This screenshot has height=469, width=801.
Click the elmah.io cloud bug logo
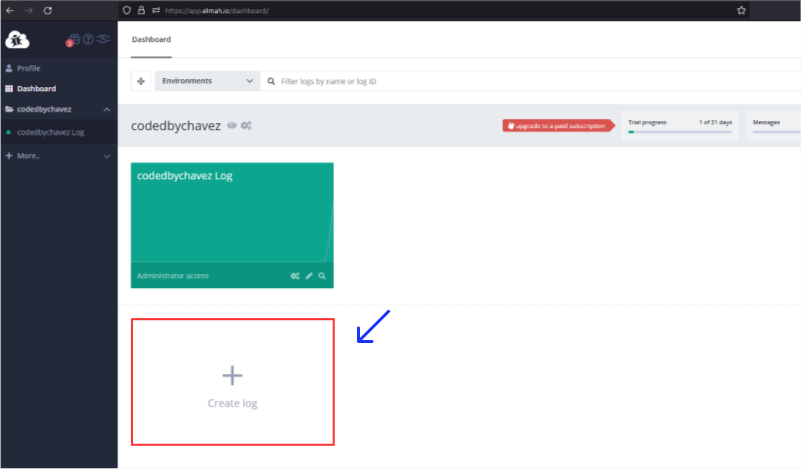click(x=17, y=40)
